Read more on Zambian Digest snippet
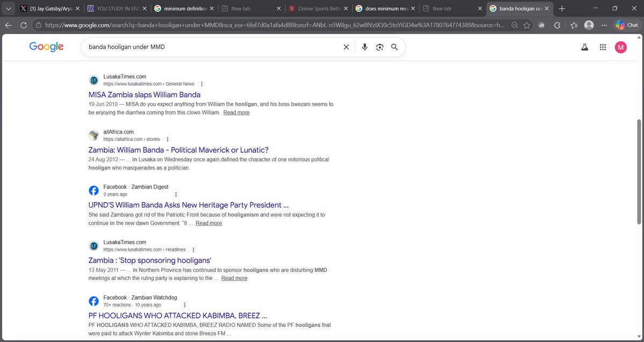This screenshot has width=644, height=342. pyautogui.click(x=208, y=223)
